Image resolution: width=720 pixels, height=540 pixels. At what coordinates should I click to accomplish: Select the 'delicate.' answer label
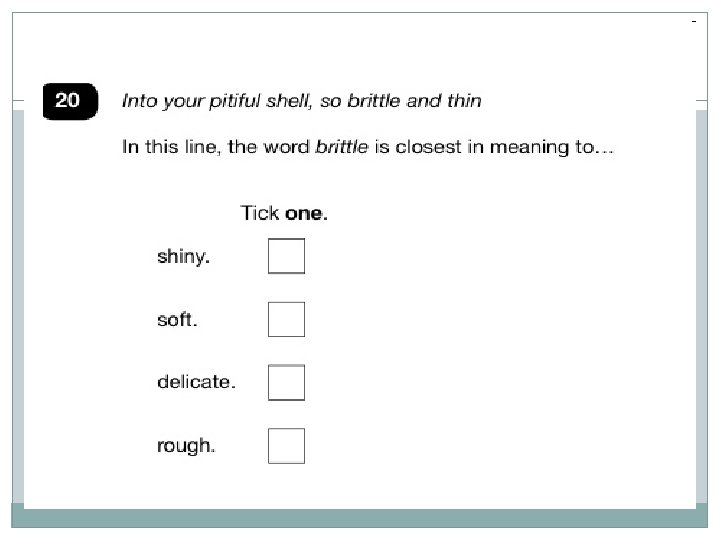point(196,382)
